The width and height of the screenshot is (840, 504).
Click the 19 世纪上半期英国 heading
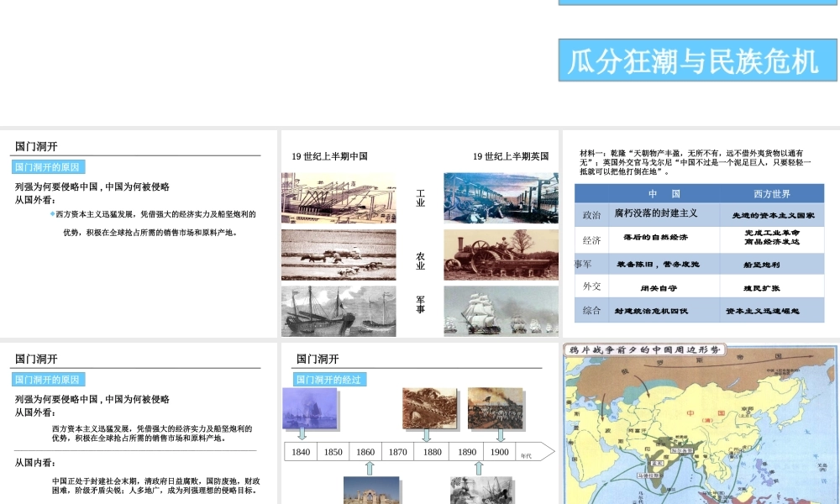(511, 156)
